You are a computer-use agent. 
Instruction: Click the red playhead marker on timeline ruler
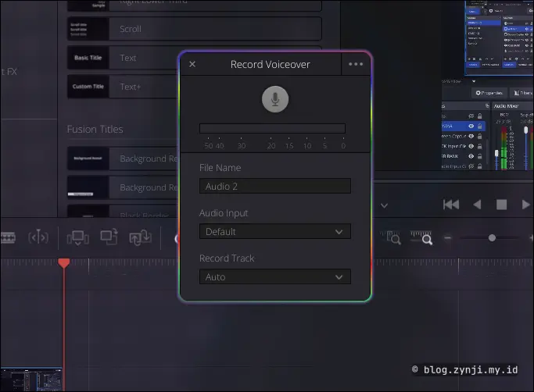pos(64,264)
